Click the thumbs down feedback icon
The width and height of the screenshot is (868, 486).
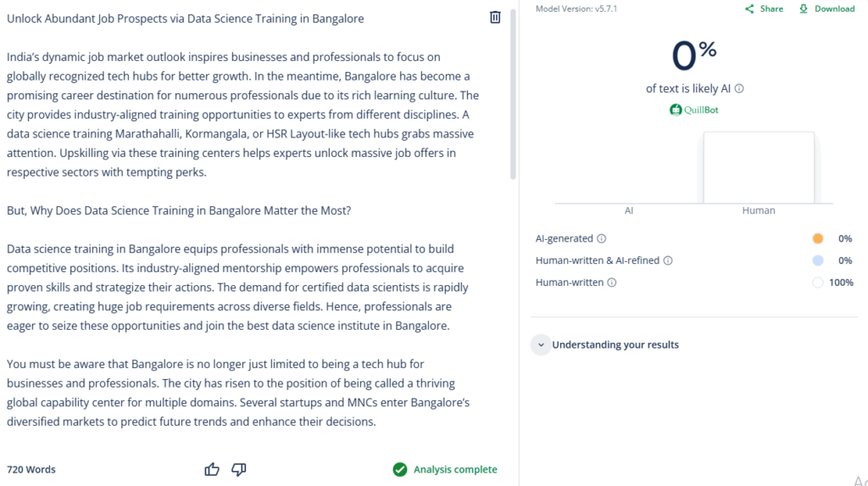pyautogui.click(x=239, y=469)
